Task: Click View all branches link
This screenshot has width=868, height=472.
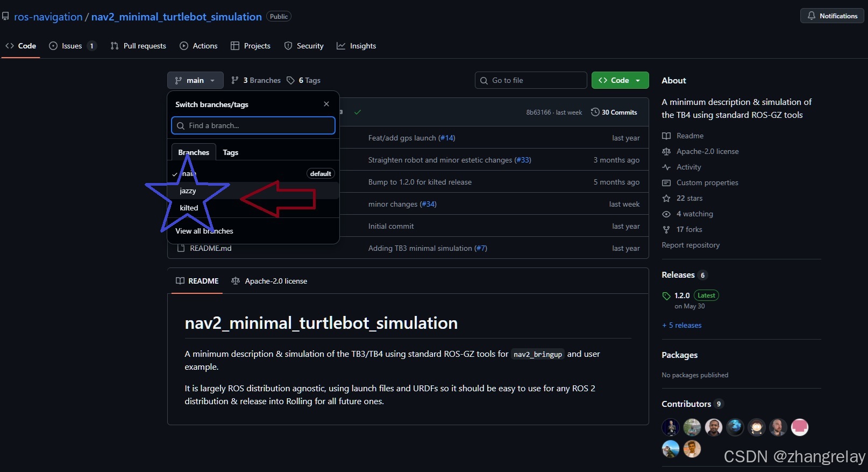Action: point(204,231)
